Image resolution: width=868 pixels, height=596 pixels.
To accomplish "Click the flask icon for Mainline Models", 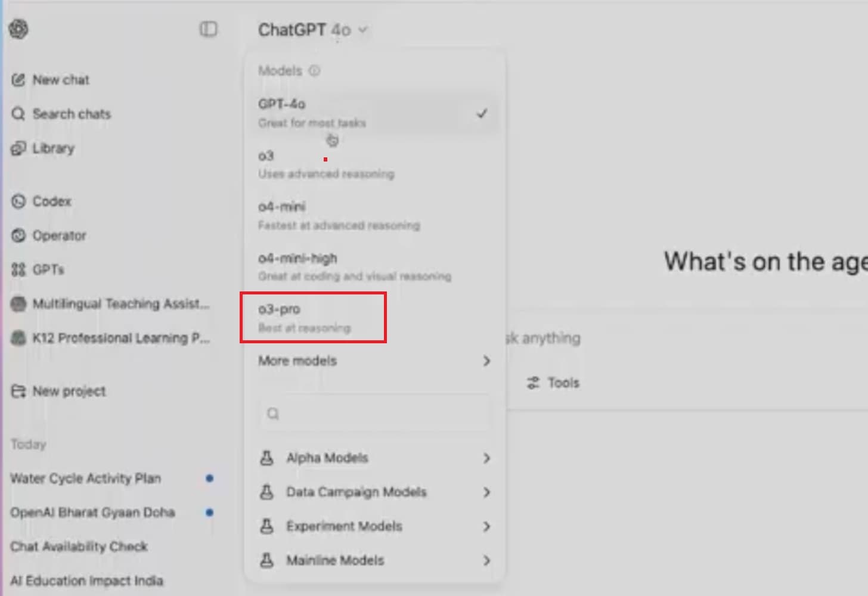I will (x=267, y=560).
